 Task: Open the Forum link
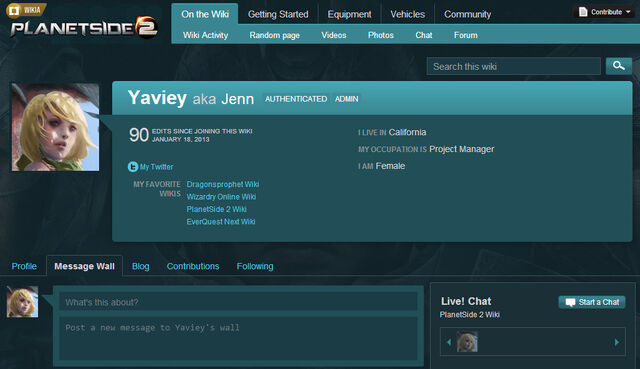pos(466,35)
